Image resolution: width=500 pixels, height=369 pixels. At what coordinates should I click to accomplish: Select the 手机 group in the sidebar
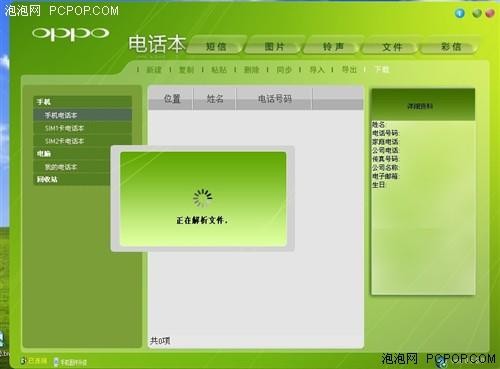(x=82, y=102)
